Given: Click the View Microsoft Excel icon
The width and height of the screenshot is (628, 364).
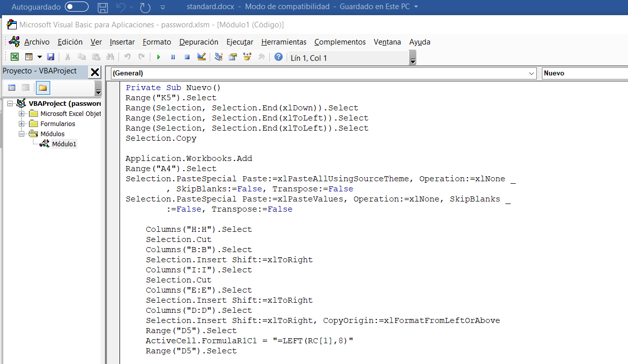Looking at the screenshot, I should click(15, 57).
